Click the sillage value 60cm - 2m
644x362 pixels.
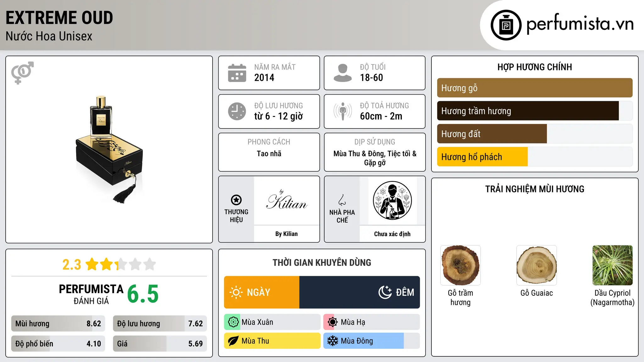pos(381,116)
